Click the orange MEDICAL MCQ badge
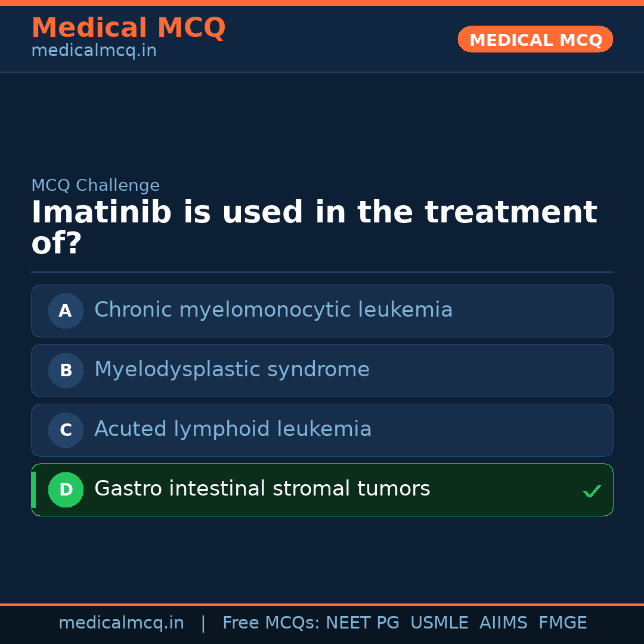The image size is (644, 644). (535, 39)
